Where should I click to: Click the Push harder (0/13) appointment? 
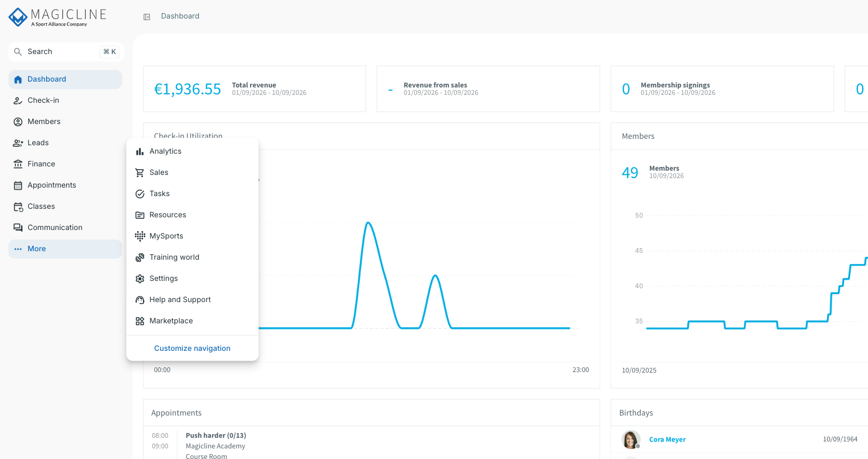[x=216, y=436]
